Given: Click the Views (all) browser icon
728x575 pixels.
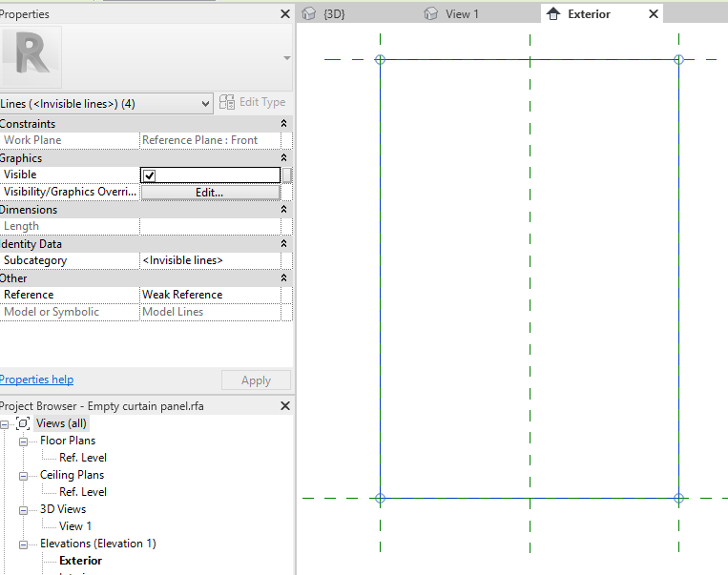Looking at the screenshot, I should point(23,423).
